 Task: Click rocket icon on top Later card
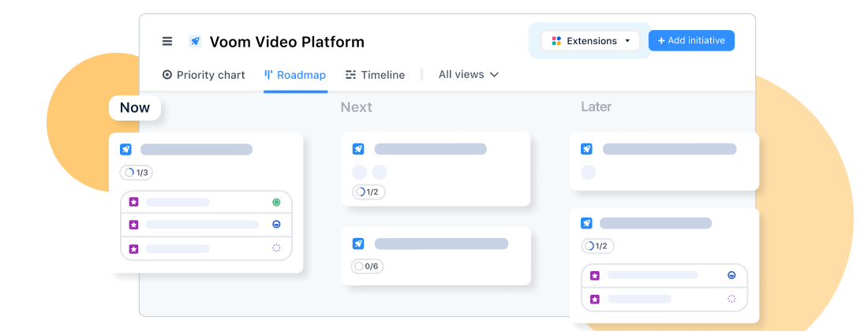point(586,149)
